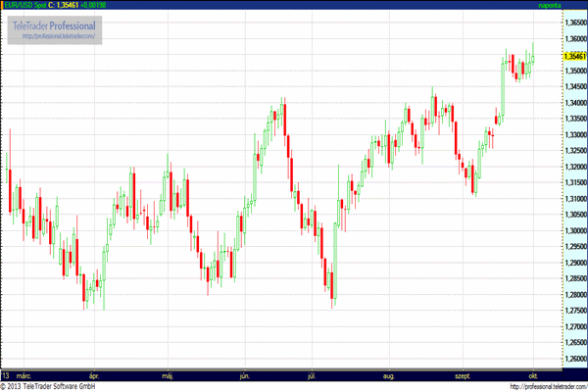
Task: Select the 'júl.' marker on time axis
Action: [x=314, y=375]
